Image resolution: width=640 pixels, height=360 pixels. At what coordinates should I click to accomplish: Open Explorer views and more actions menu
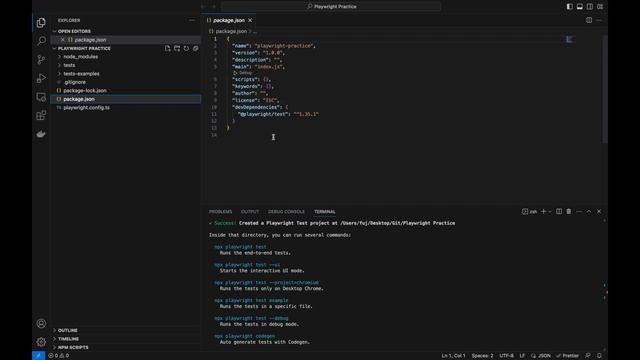click(191, 20)
